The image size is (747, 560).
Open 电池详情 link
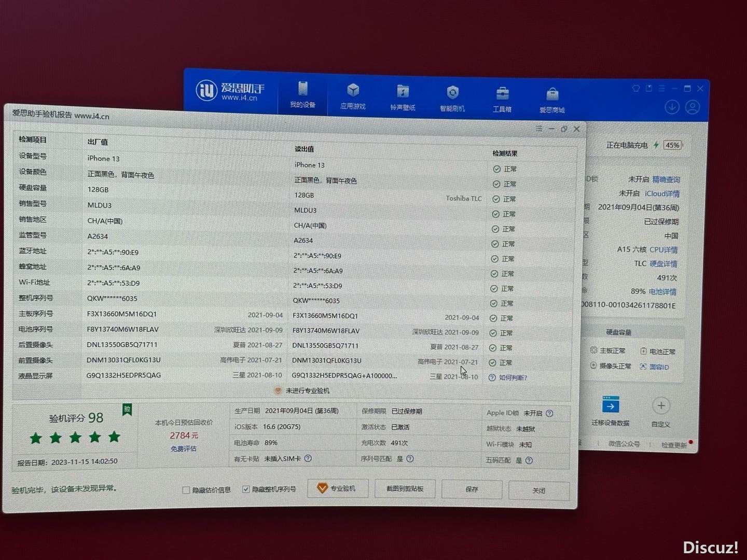point(662,292)
